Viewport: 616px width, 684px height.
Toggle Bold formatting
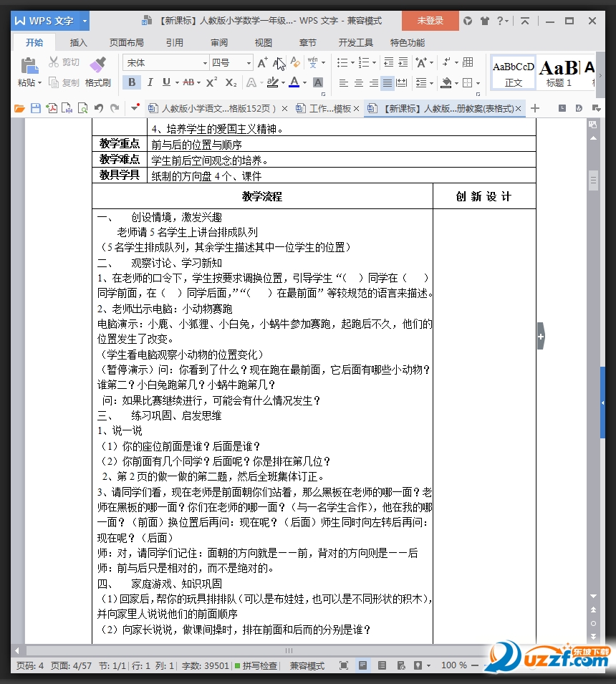coord(131,82)
